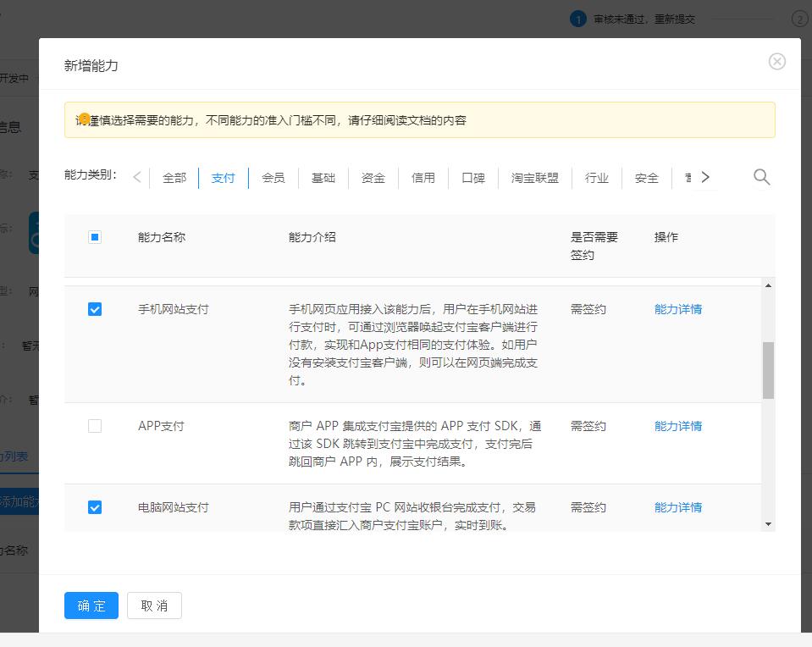
Task: Cancel with the 取消 button
Action: (x=154, y=606)
